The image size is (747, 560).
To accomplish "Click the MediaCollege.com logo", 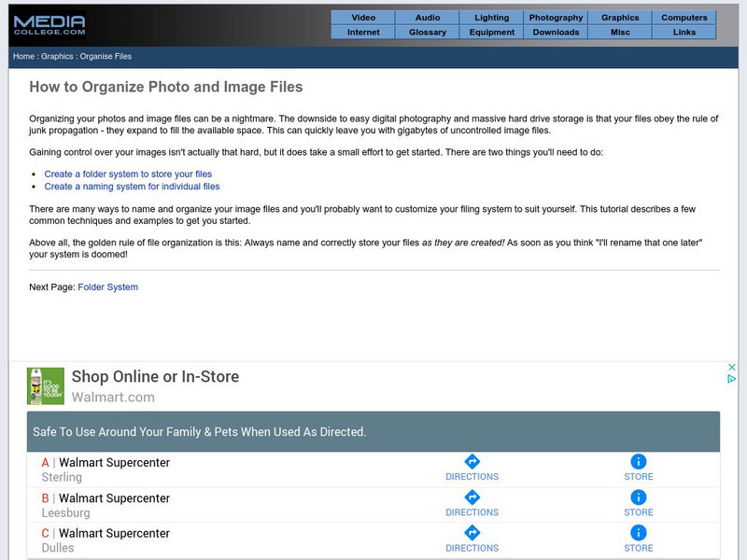I will (x=47, y=23).
